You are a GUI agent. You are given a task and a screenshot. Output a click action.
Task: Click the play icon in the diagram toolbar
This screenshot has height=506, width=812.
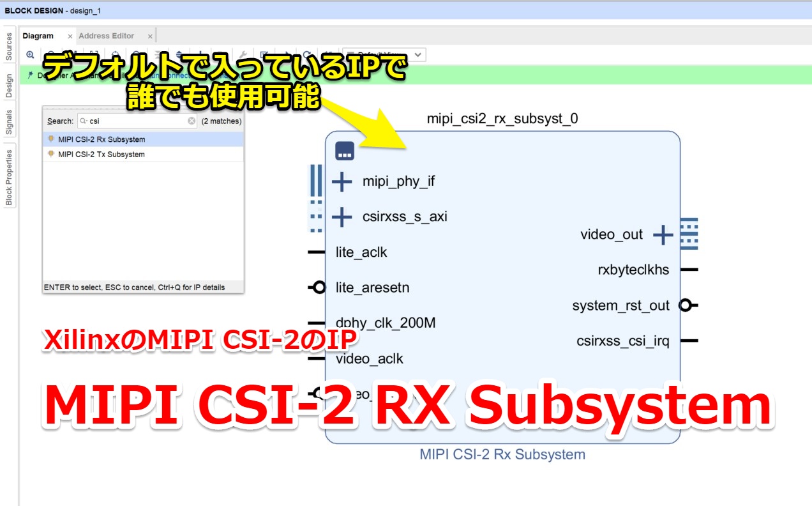pyautogui.click(x=287, y=54)
